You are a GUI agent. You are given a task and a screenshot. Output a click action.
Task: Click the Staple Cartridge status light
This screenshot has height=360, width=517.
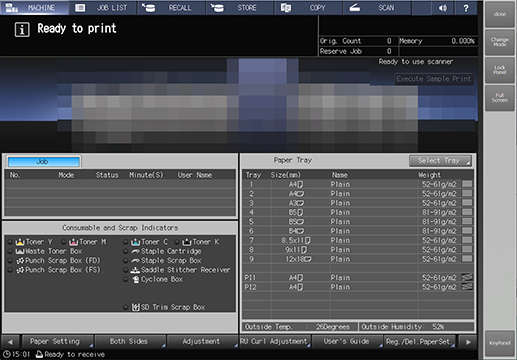coord(126,251)
